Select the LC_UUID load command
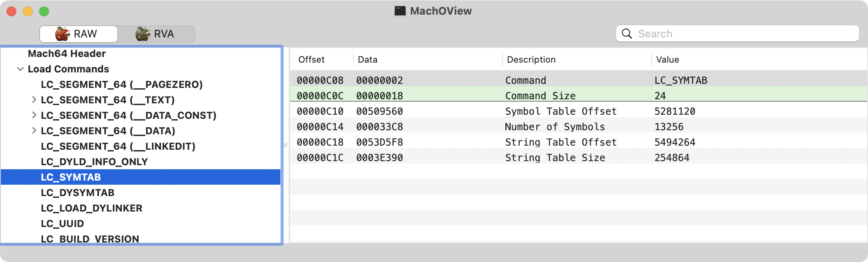This screenshot has width=868, height=262. pyautogui.click(x=62, y=224)
